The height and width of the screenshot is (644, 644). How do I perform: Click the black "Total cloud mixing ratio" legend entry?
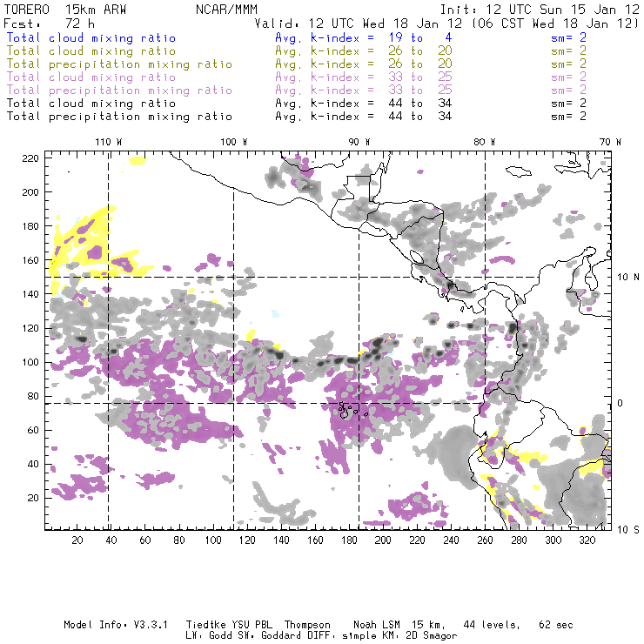pos(91,103)
